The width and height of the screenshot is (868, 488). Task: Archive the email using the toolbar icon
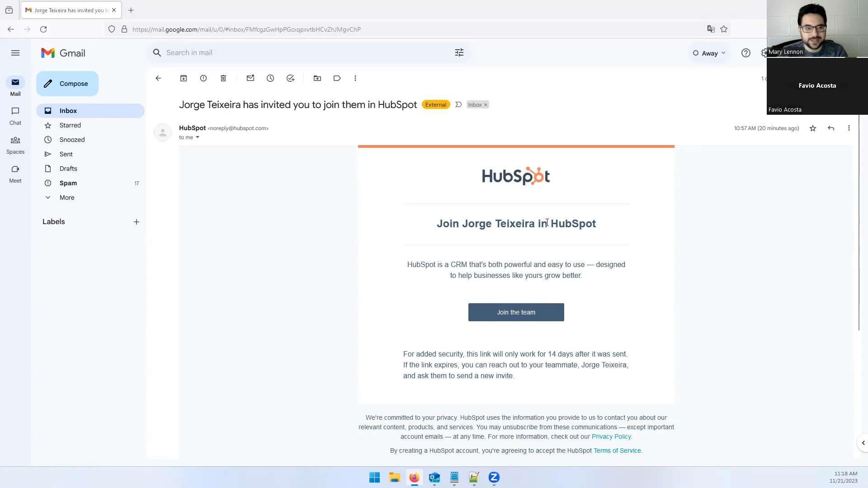click(183, 78)
